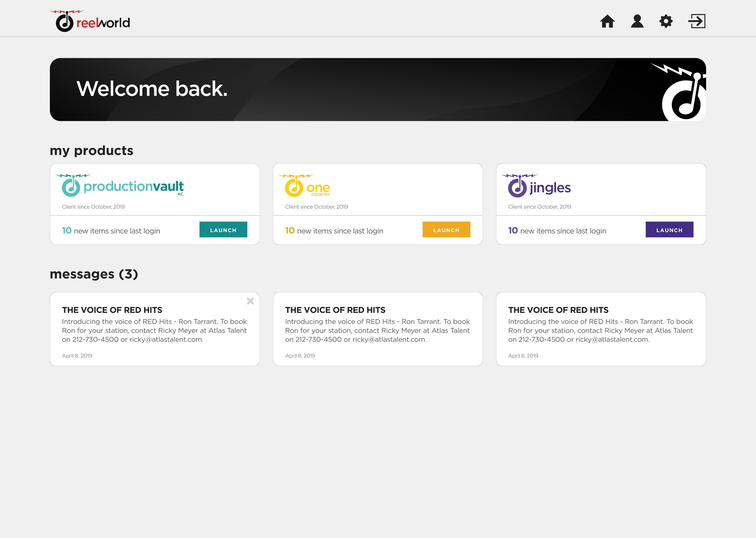Click the Welcome back banner
This screenshot has height=538, width=756.
click(x=378, y=90)
